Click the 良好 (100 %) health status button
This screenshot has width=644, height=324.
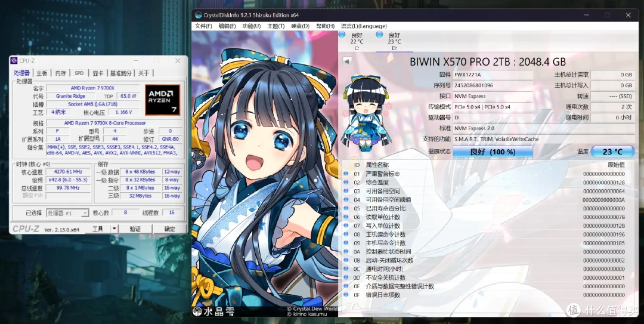493,152
